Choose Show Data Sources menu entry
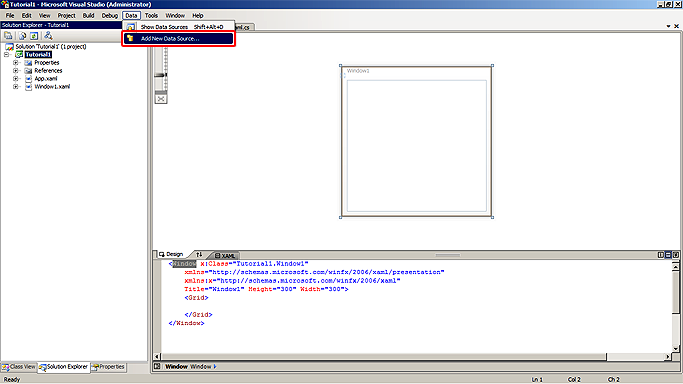This screenshot has height=384, width=683. (179, 27)
